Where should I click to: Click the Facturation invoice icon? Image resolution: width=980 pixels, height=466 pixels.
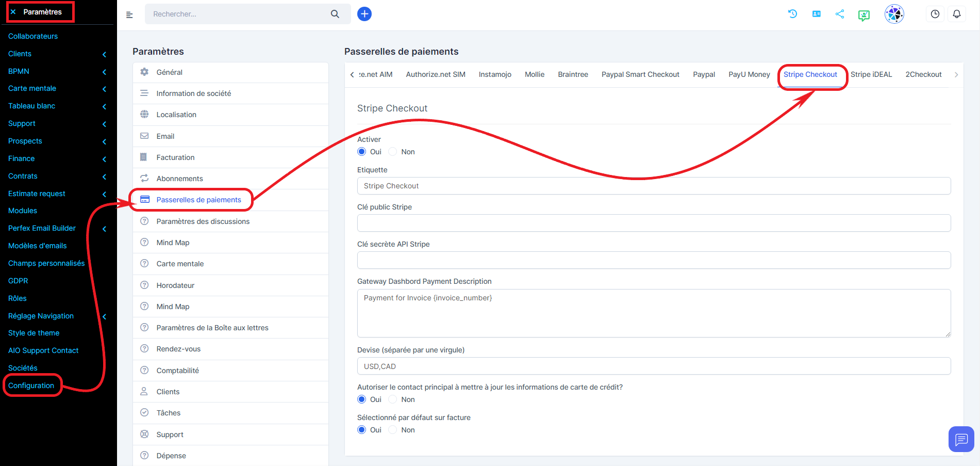tap(144, 157)
